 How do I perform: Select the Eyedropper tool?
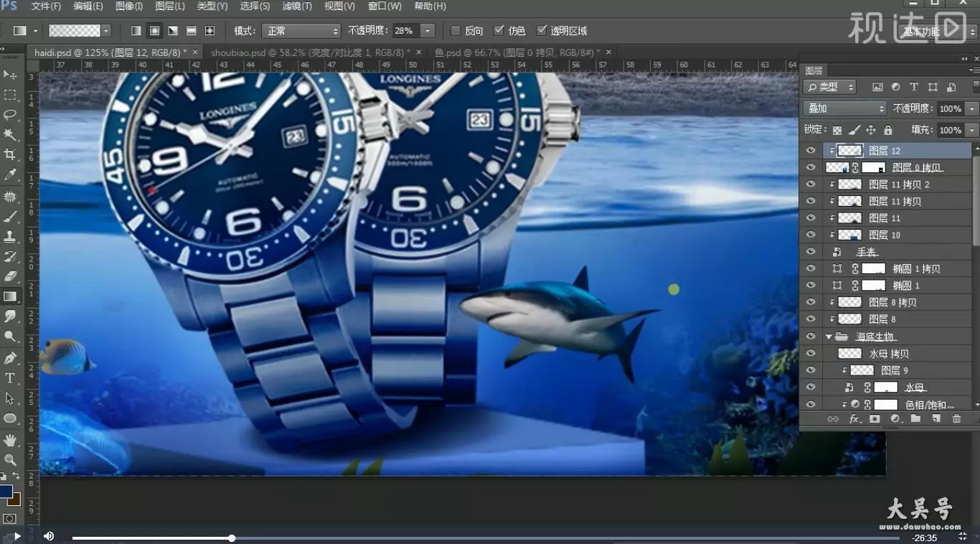10,174
